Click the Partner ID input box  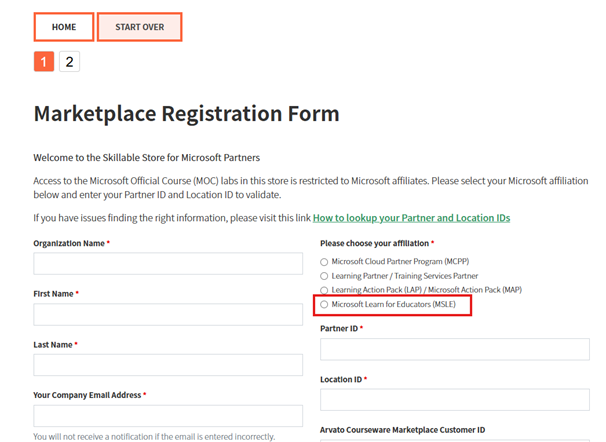pos(455,349)
